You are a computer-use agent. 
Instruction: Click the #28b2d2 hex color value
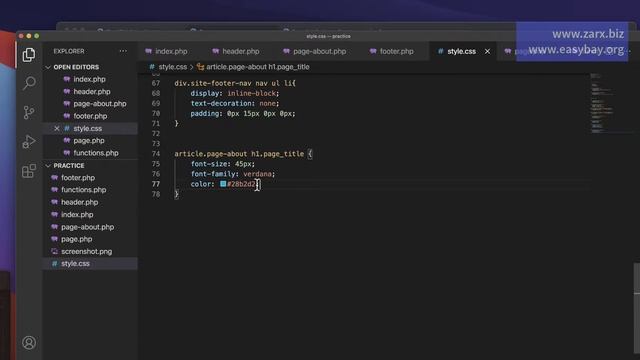pyautogui.click(x=241, y=184)
